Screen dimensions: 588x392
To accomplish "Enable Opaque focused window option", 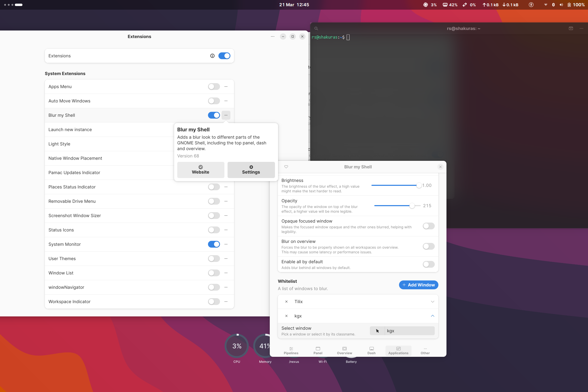I will click(429, 226).
